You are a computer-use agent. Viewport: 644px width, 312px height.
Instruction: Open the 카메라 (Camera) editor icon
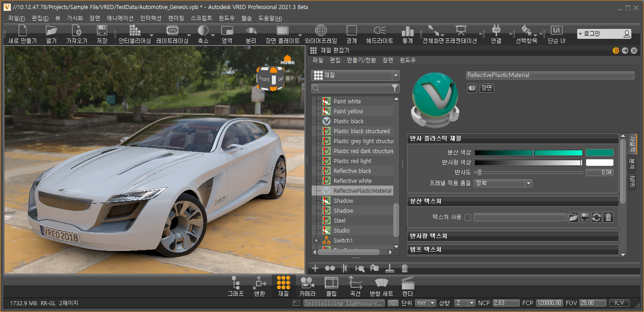point(307,283)
